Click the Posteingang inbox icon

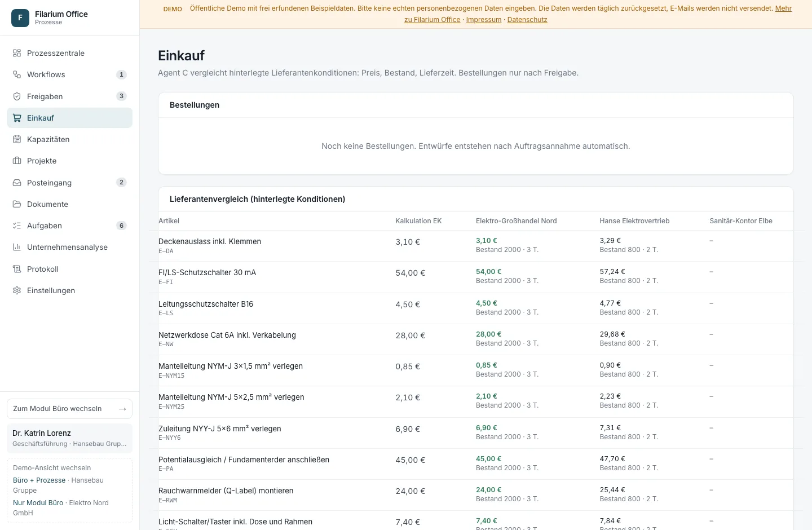pyautogui.click(x=17, y=183)
